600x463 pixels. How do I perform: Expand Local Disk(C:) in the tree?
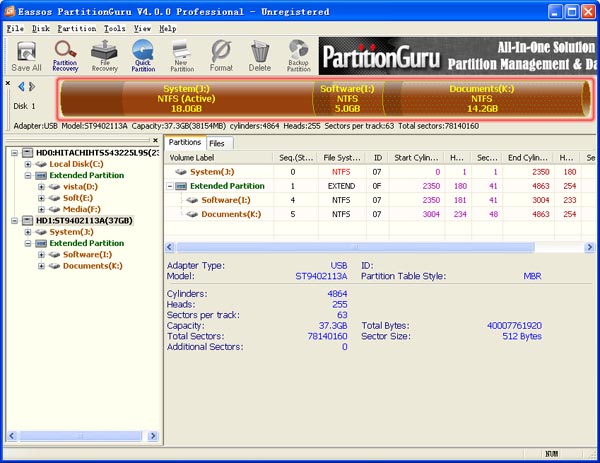pyautogui.click(x=28, y=164)
